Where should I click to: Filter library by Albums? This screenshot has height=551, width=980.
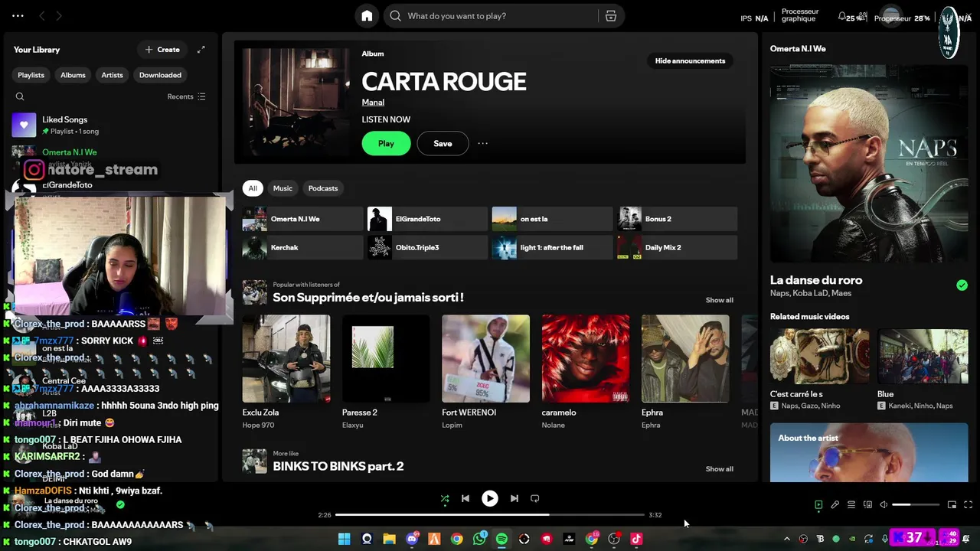pos(73,75)
